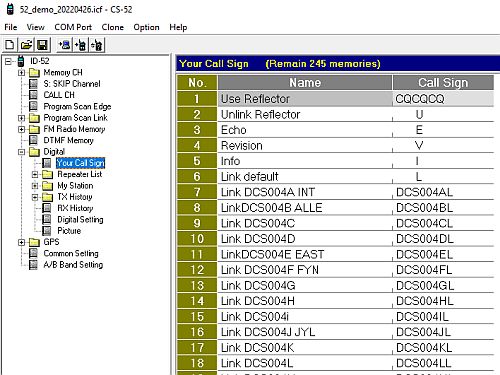
Task: Expand the GPS folder
Action: pyautogui.click(x=21, y=242)
